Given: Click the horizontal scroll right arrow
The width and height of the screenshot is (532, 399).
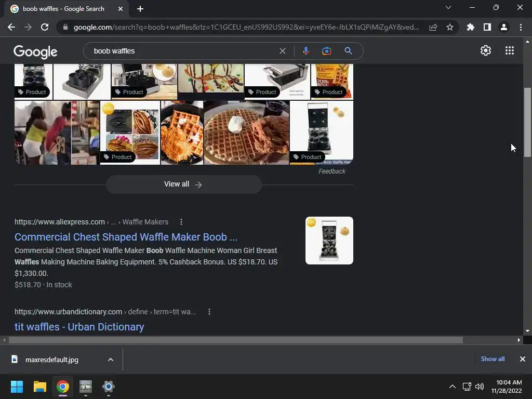Looking at the screenshot, I should pos(519,340).
